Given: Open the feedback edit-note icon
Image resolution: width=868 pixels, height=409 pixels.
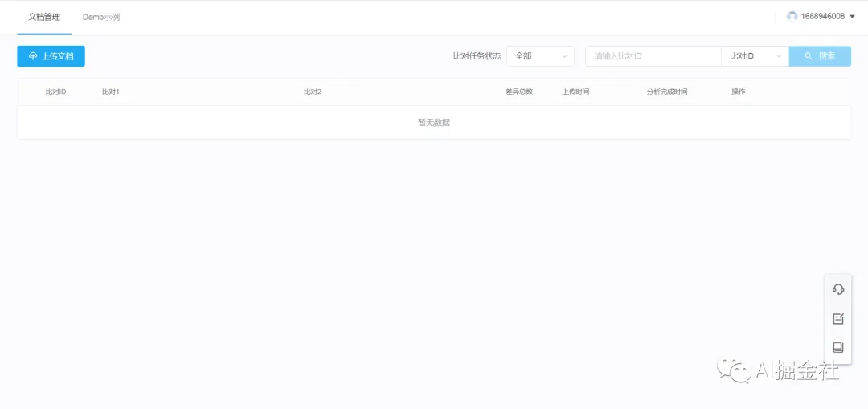Looking at the screenshot, I should (x=838, y=318).
